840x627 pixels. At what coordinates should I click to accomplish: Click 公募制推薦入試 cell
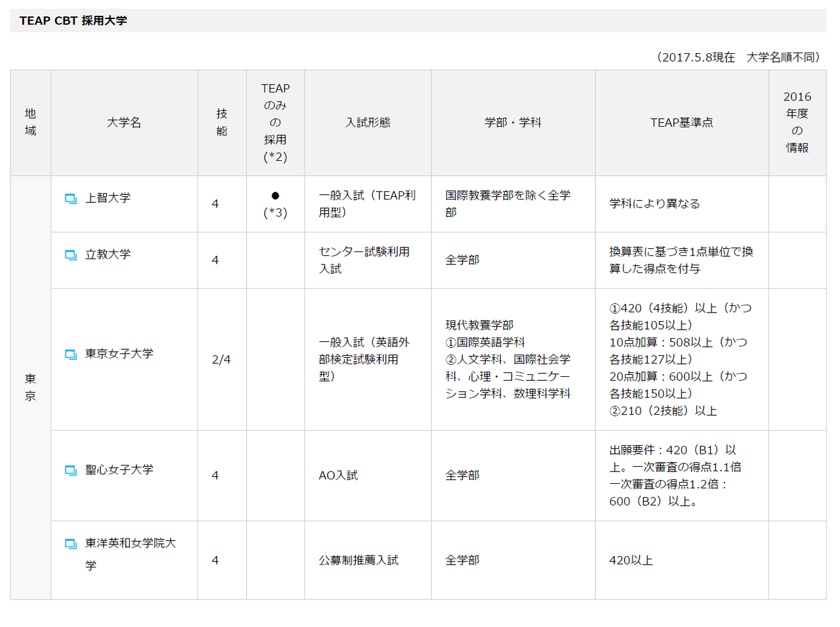coord(368,560)
